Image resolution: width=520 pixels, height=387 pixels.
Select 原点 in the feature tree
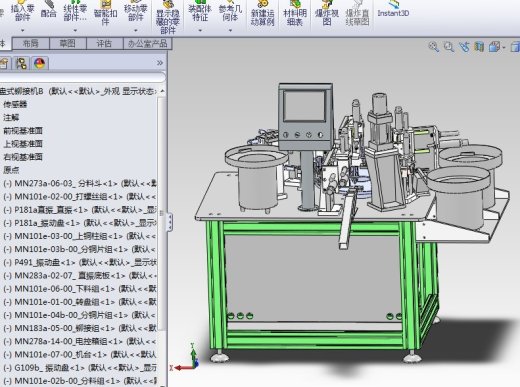[x=11, y=170]
